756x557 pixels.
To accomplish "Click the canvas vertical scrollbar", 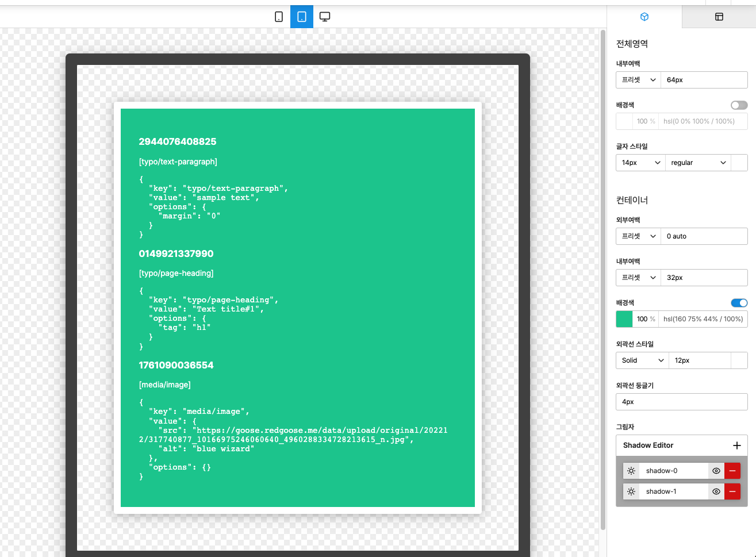I will click(x=603, y=280).
